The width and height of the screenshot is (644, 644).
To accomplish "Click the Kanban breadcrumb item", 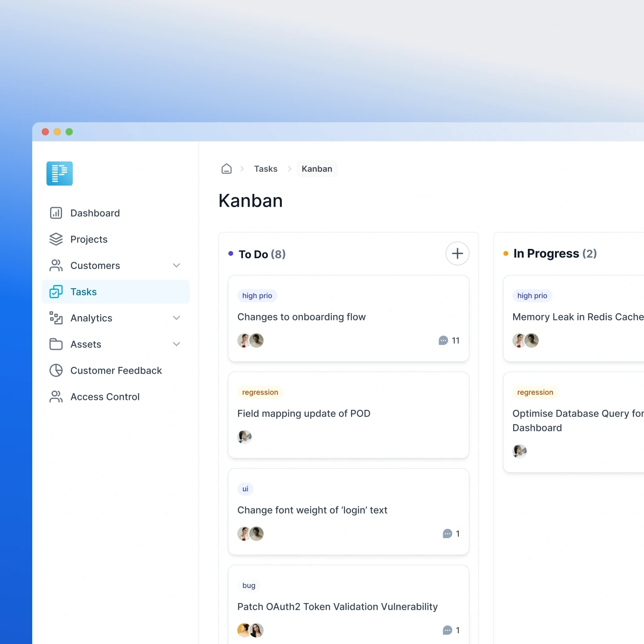I will 317,169.
